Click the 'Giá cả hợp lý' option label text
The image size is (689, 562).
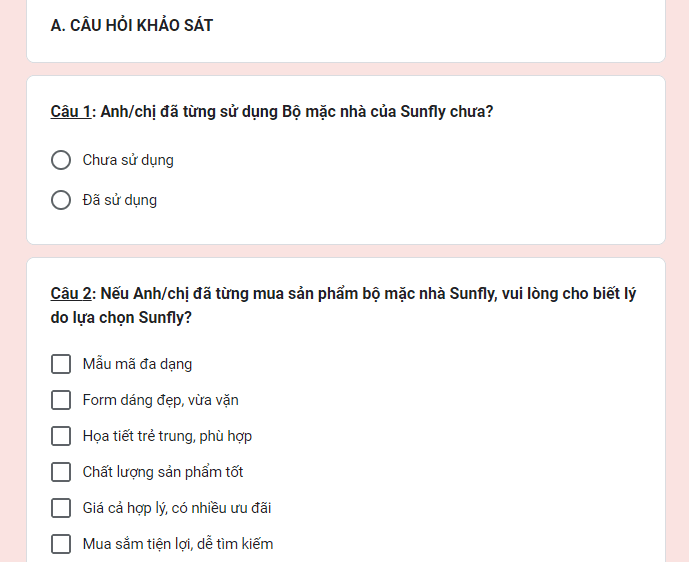[124, 508]
